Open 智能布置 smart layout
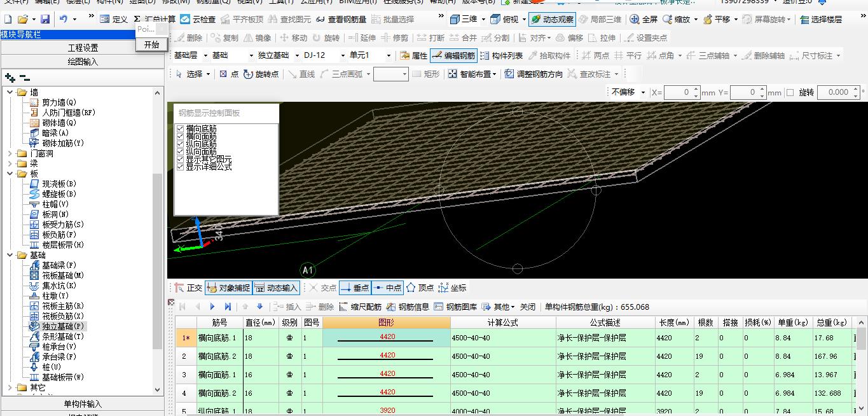868x416 pixels. tap(473, 74)
